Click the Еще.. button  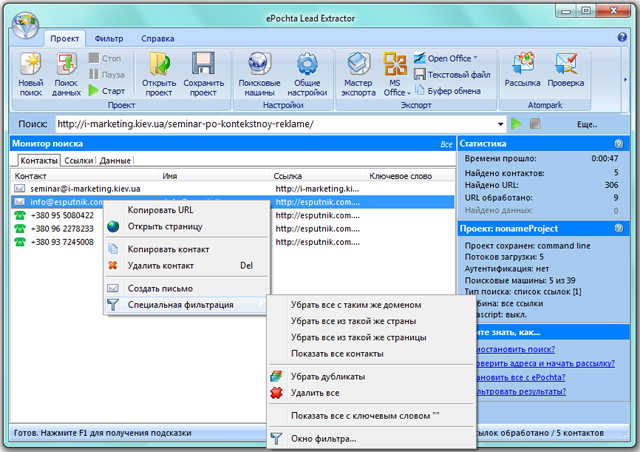click(587, 125)
